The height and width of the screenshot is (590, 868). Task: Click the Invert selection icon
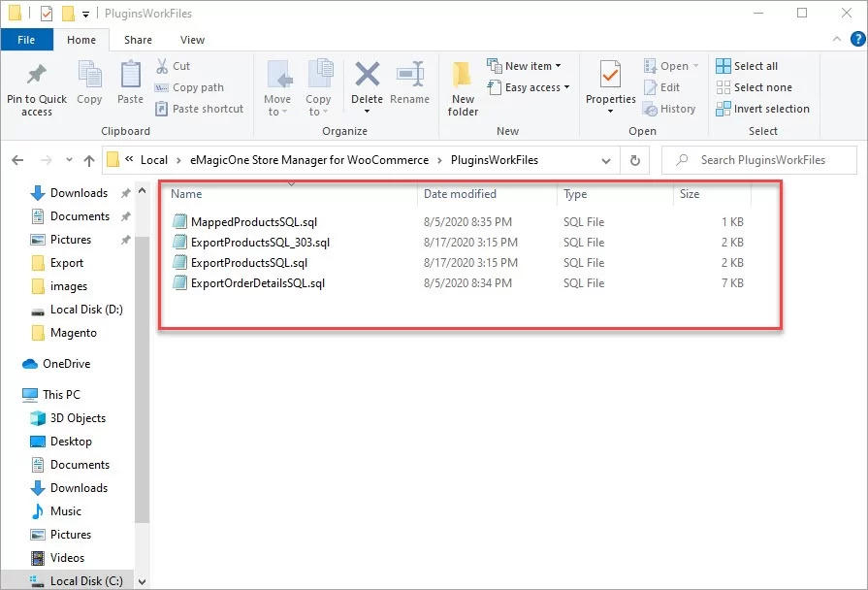click(722, 109)
